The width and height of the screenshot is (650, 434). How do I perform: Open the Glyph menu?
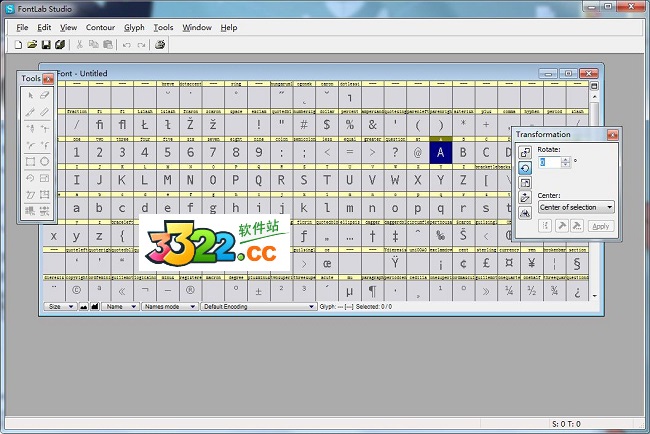pyautogui.click(x=134, y=28)
